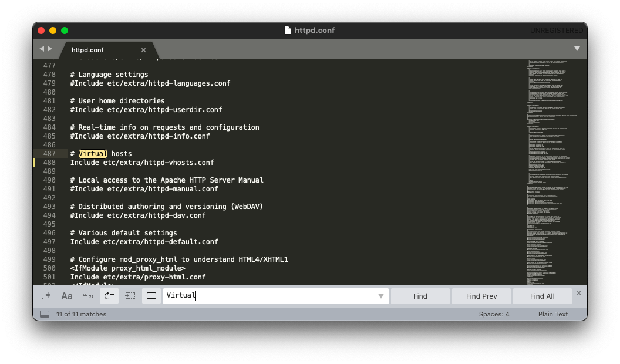Click the Find Prev button
Image resolution: width=620 pixels, height=364 pixels.
pos(481,296)
